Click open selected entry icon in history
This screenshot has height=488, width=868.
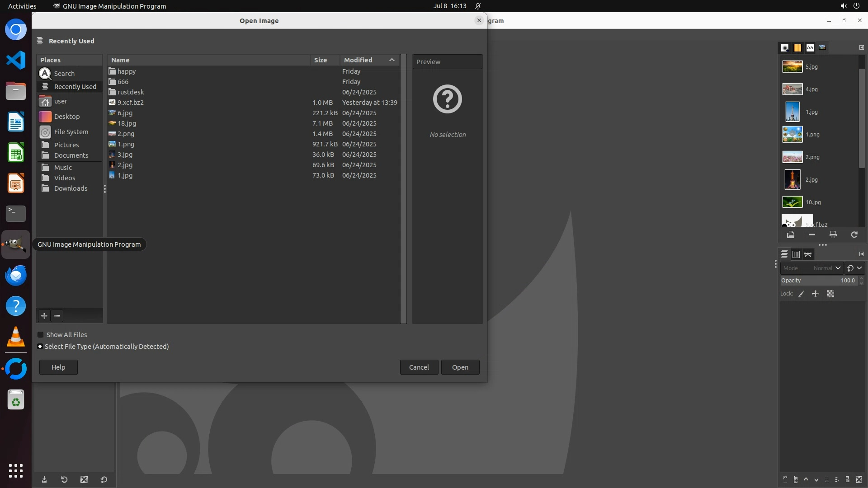(x=790, y=235)
